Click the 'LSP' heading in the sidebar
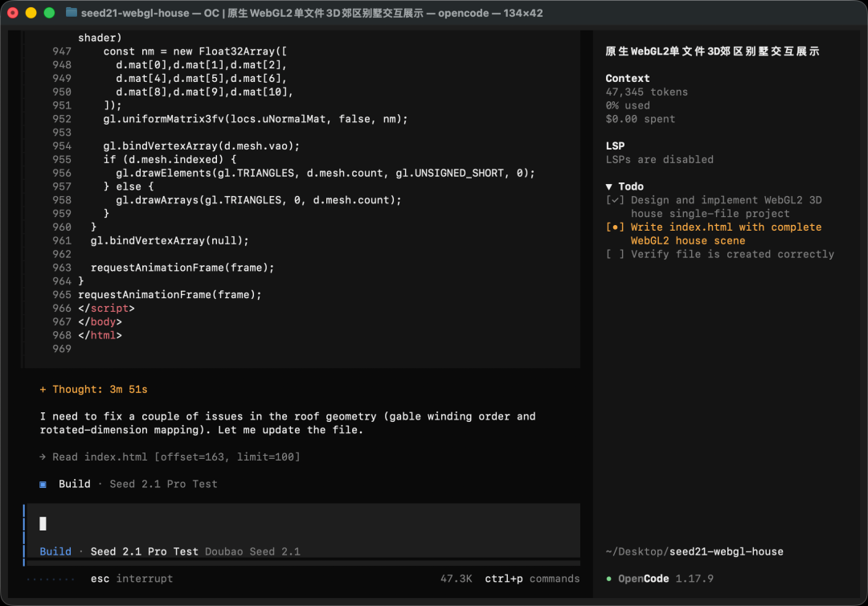 (x=615, y=146)
